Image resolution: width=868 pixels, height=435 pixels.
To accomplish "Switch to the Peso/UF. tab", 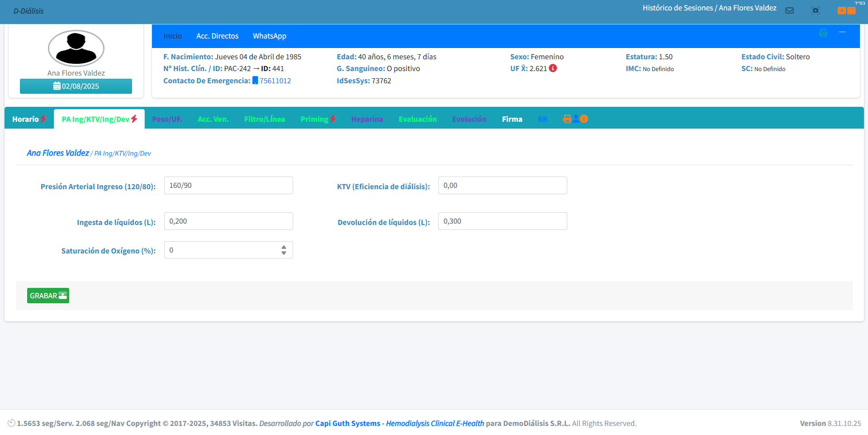I will tap(167, 119).
